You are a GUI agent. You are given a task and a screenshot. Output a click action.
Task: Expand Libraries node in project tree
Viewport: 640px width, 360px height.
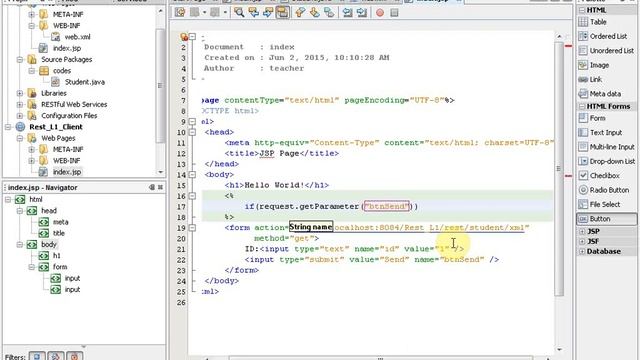tap(20, 93)
